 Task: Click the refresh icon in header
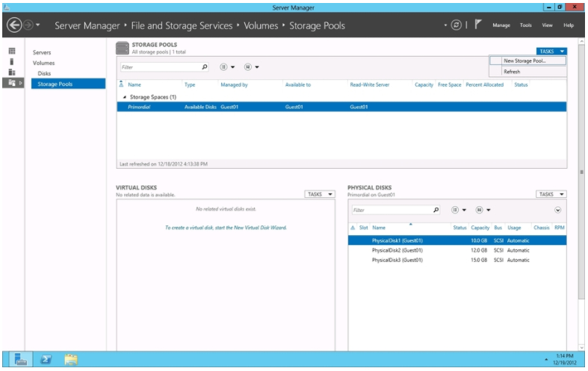(x=456, y=25)
